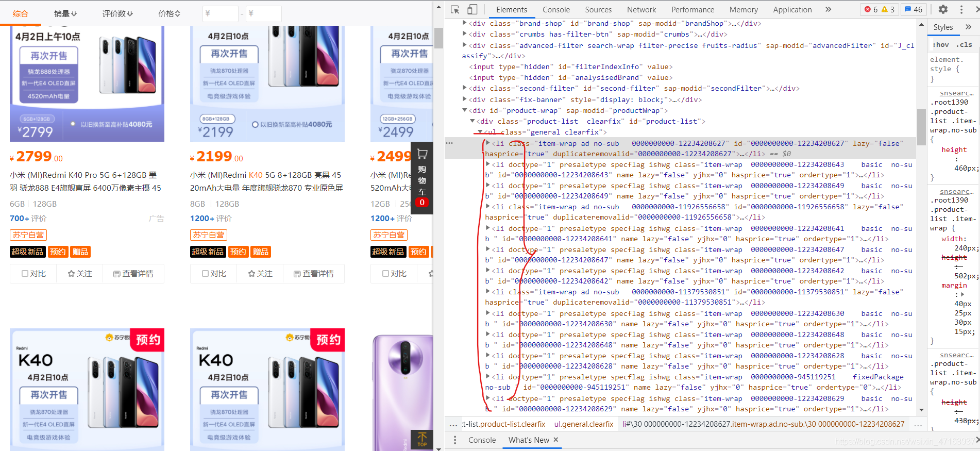Select the drawer Console tab
Image resolution: width=980 pixels, height=451 pixels.
pos(482,440)
